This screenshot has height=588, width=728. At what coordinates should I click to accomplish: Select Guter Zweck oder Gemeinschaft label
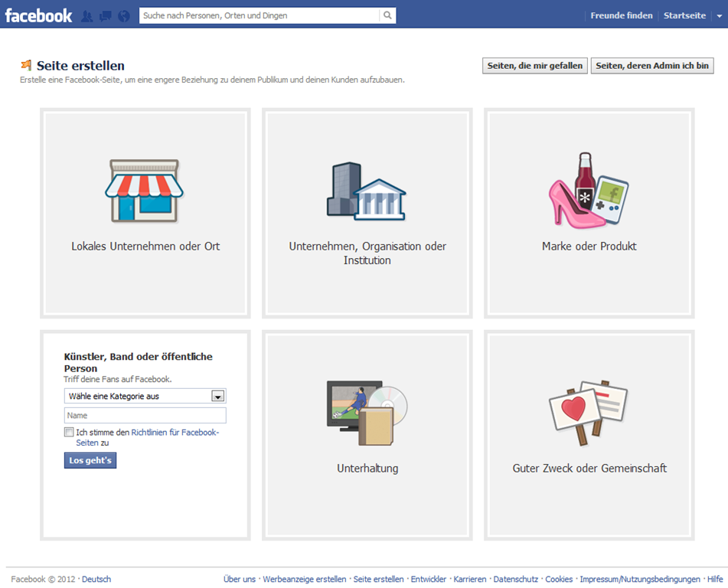(589, 468)
